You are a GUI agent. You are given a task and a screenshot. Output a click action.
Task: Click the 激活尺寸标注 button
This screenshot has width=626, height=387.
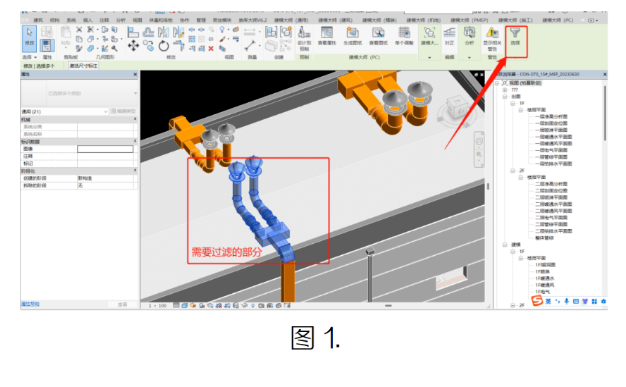coord(83,66)
